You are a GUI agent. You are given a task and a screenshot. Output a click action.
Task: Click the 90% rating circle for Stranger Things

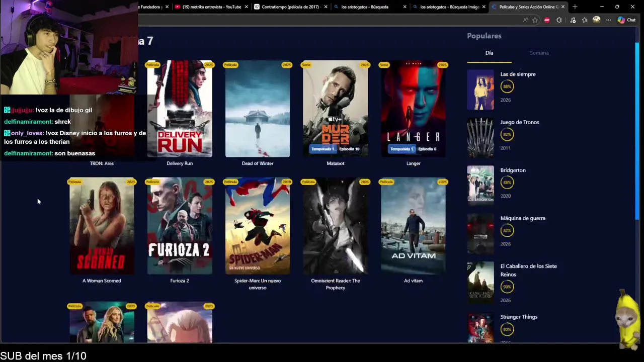tap(507, 329)
